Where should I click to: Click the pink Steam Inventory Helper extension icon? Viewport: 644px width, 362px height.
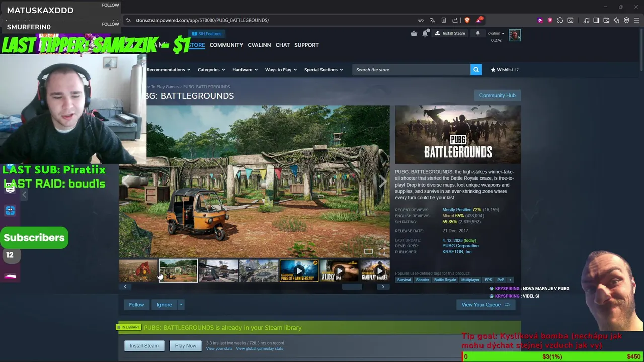point(540,20)
